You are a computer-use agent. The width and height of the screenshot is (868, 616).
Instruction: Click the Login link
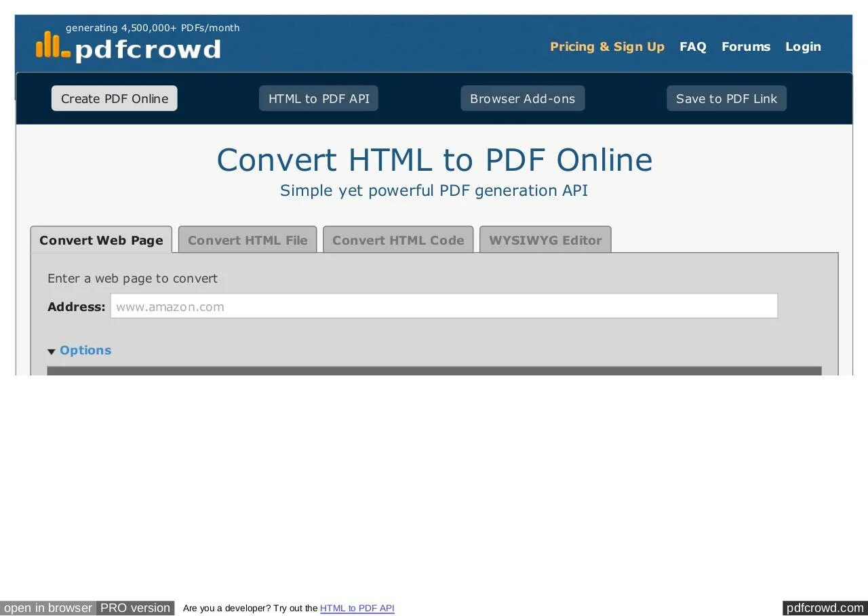tap(803, 47)
